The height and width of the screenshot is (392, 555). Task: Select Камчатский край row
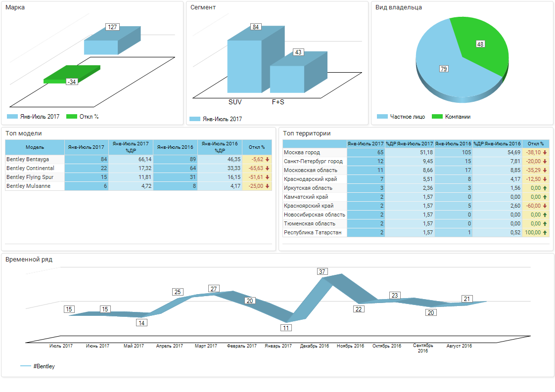click(x=416, y=197)
